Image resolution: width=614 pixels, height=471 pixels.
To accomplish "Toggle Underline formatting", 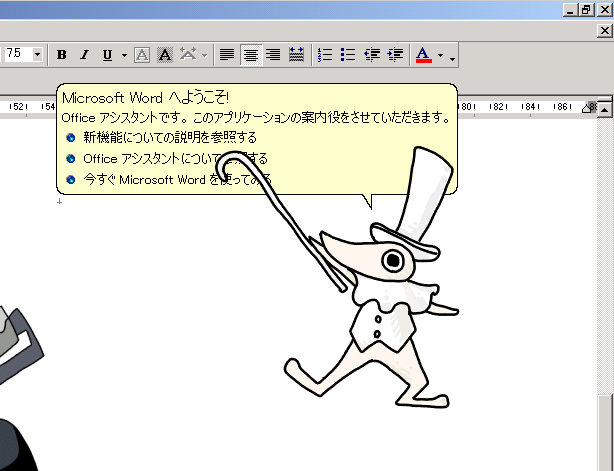I will click(x=107, y=55).
